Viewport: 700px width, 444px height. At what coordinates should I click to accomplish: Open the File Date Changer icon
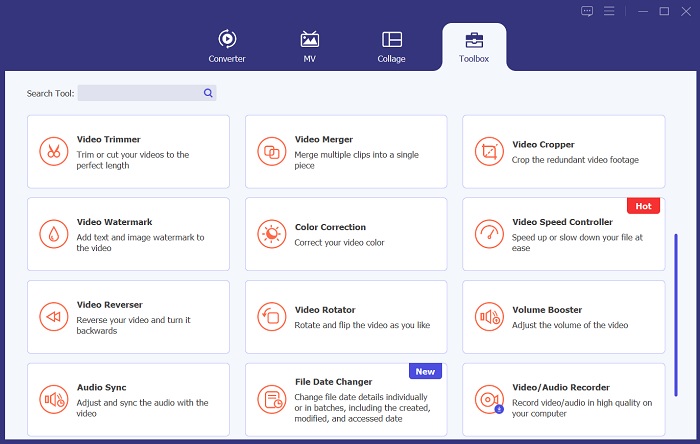271,400
